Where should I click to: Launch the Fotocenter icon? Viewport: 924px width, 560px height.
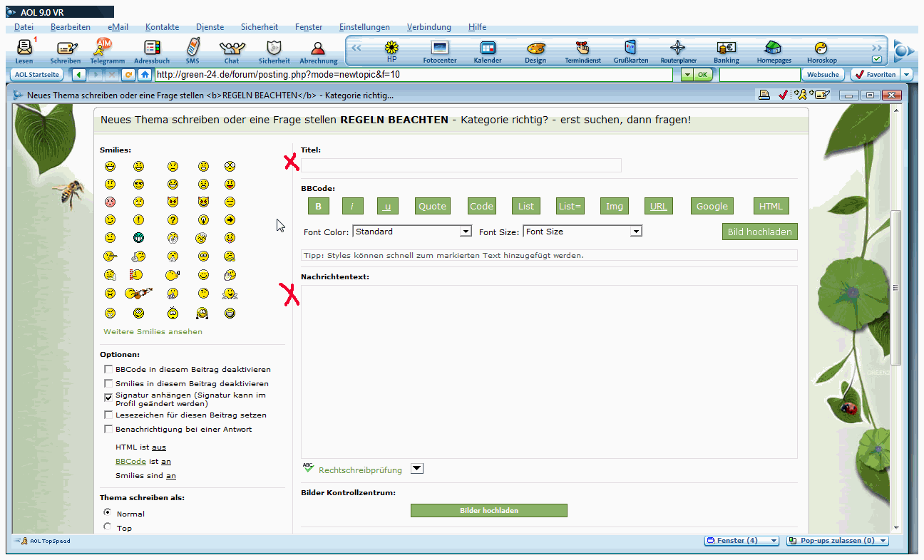(x=440, y=48)
